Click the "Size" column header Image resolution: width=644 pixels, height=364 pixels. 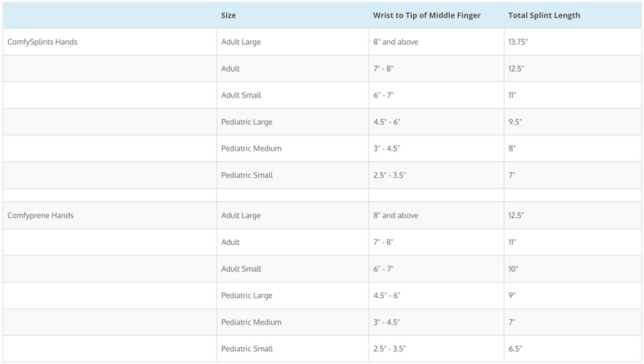tap(229, 15)
